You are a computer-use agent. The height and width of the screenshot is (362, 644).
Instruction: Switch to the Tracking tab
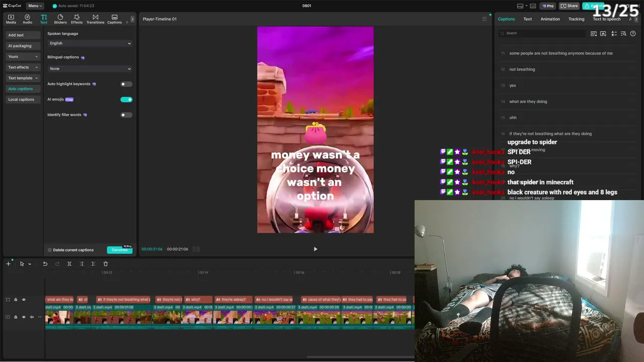click(x=576, y=19)
